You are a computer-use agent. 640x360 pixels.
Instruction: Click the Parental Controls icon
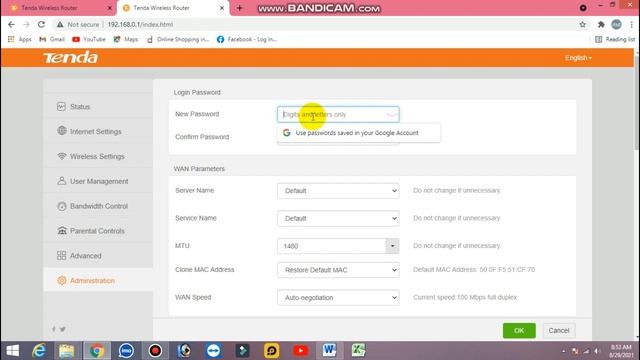pyautogui.click(x=62, y=231)
